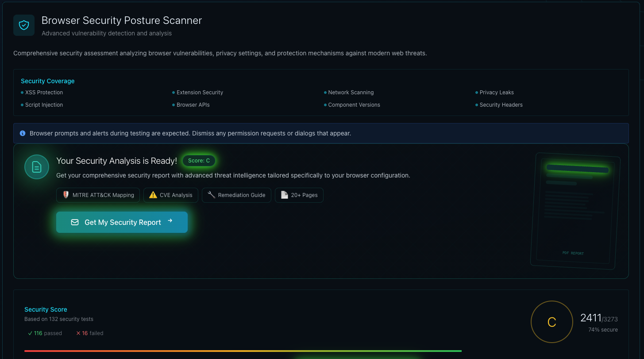Click the Browser Security Posture Scanner title
Viewport: 644px width, 359px height.
tap(122, 20)
